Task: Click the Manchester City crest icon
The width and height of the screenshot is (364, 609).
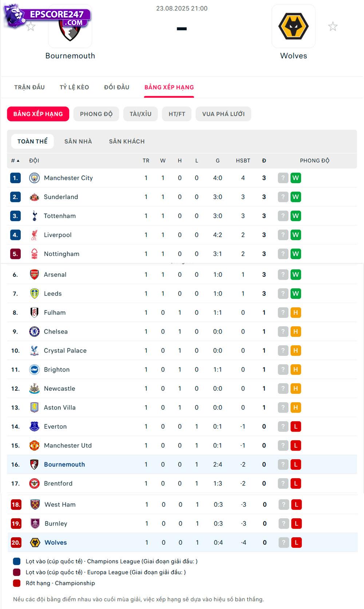Action: pos(34,178)
